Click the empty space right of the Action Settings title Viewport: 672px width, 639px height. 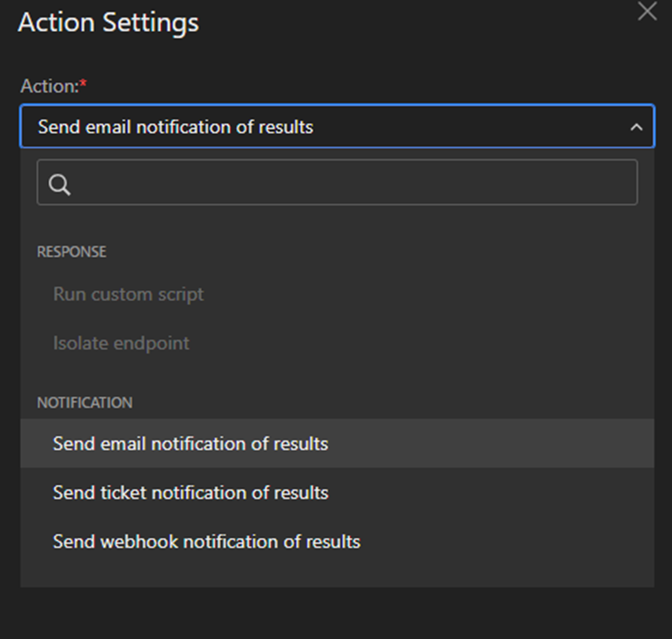[418, 23]
